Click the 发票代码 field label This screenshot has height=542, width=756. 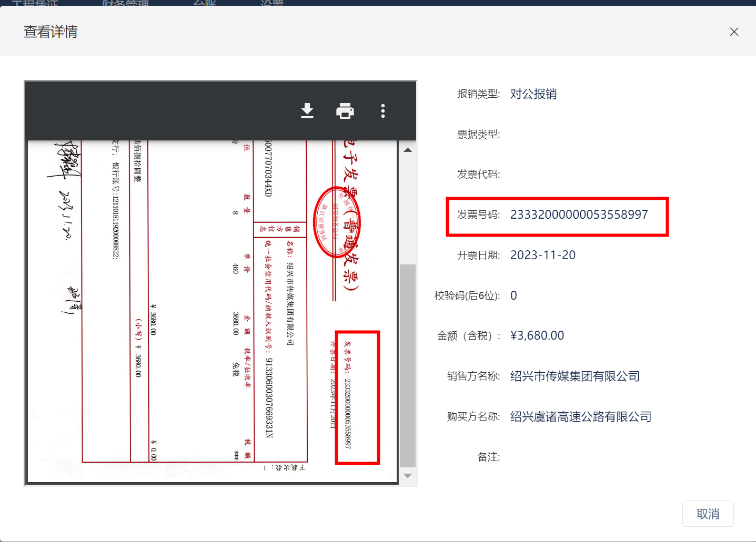[478, 174]
